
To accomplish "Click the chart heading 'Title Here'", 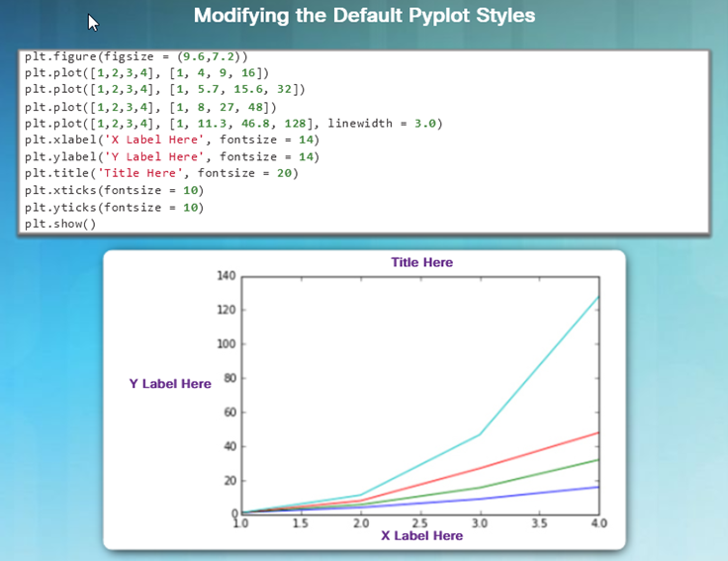I will coord(421,262).
